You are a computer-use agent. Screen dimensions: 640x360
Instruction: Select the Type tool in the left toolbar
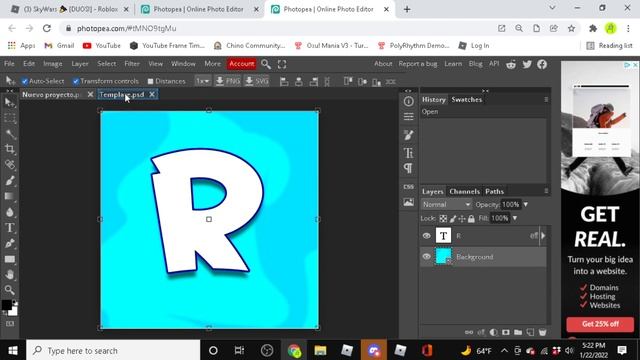pos(10,228)
